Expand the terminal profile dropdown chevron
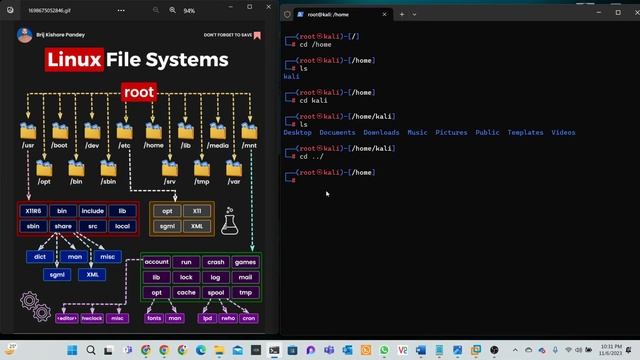The height and width of the screenshot is (360, 640). coord(414,14)
